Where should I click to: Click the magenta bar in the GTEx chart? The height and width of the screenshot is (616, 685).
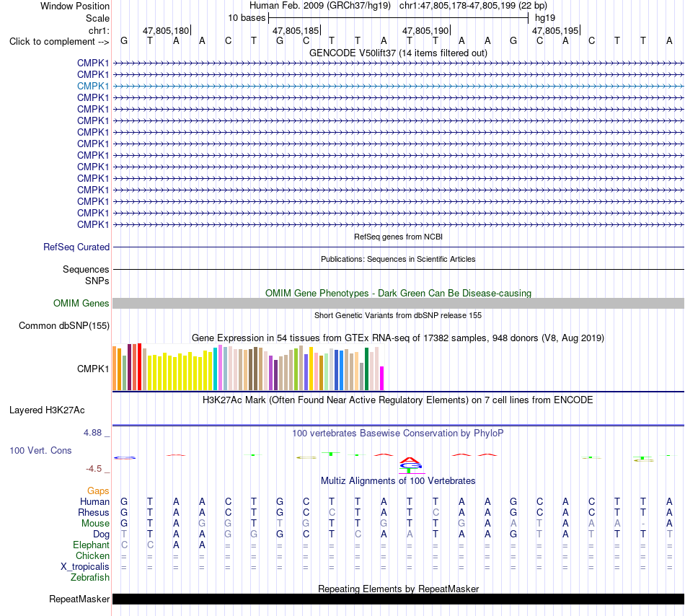[x=382, y=379]
